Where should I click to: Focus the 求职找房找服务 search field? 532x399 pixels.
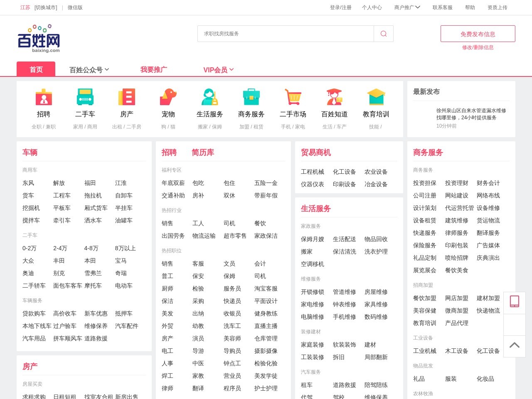[x=286, y=34]
